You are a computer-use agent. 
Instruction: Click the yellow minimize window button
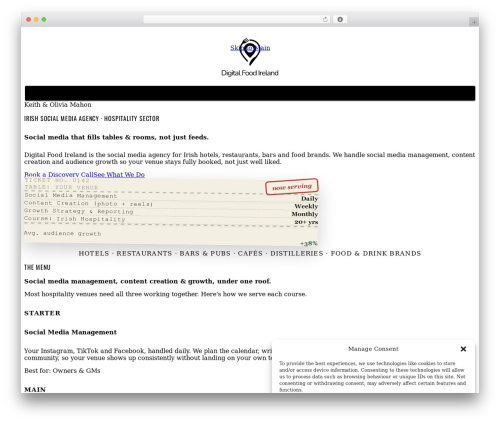[x=36, y=19]
